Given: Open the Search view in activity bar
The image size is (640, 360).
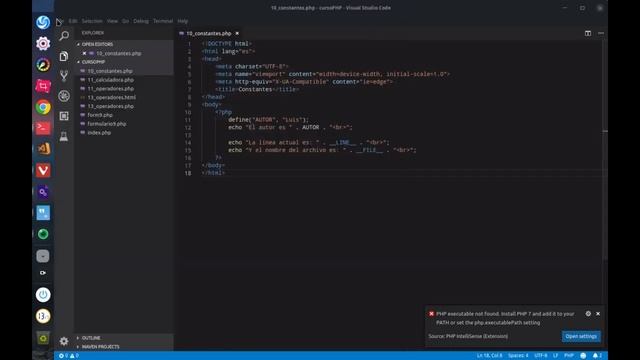Looking at the screenshot, I should pos(64,36).
